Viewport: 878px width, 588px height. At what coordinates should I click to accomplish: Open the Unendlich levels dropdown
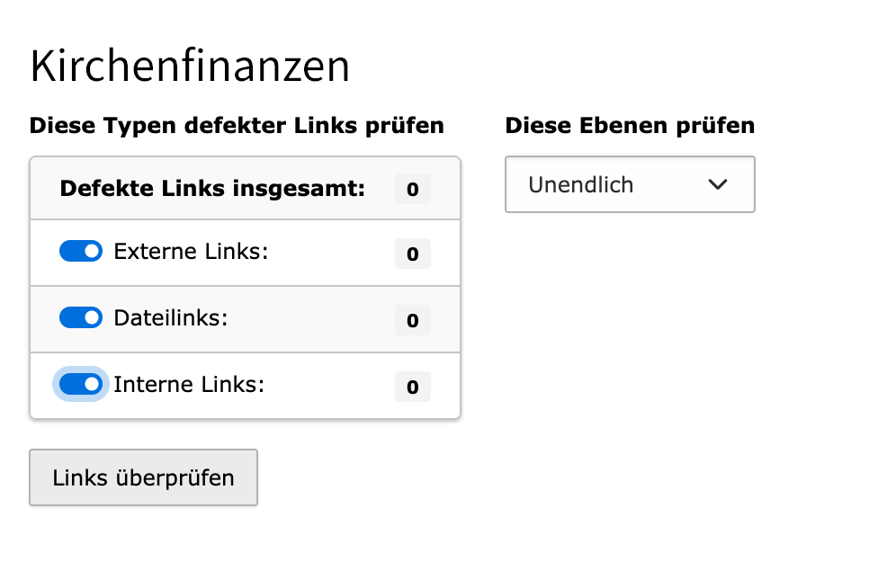[630, 185]
